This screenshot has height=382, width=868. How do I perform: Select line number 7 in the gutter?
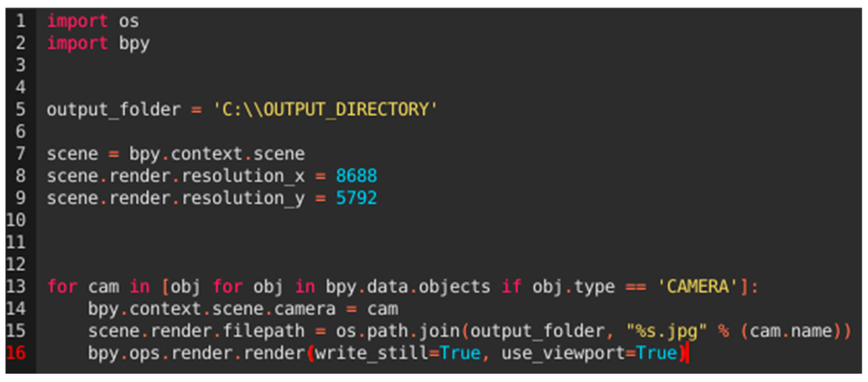pyautogui.click(x=21, y=154)
